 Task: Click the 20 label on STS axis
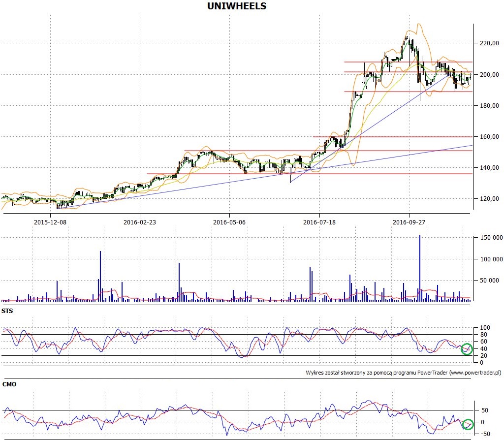484,356
